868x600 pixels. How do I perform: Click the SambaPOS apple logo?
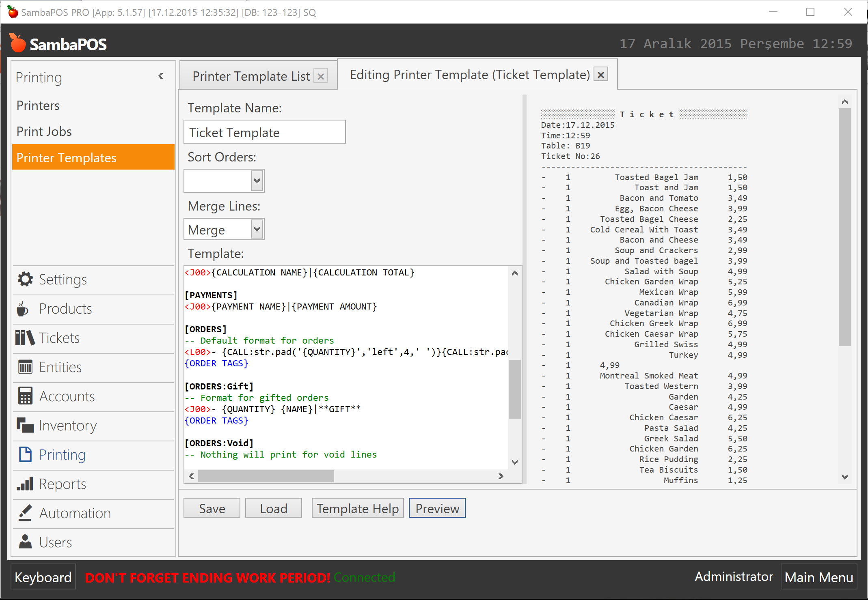click(17, 43)
